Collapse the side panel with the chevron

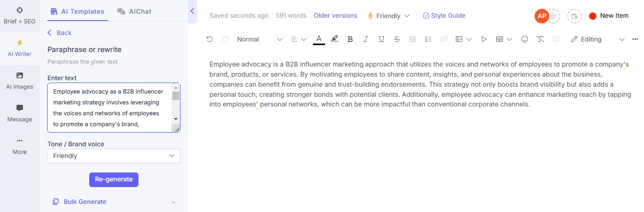(192, 11)
